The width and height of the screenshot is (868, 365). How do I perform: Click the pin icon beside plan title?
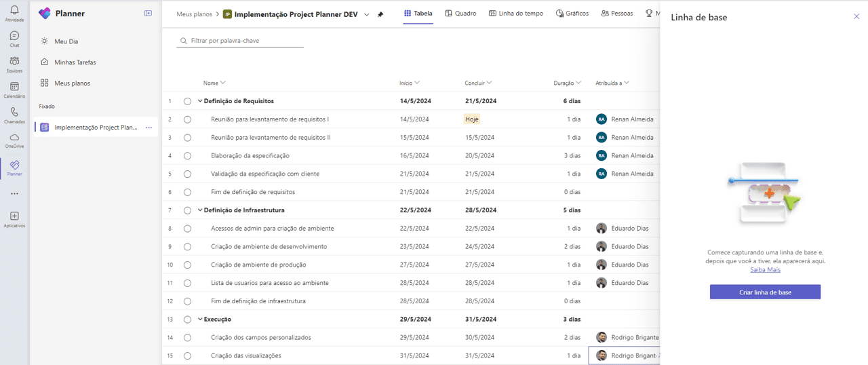click(380, 14)
